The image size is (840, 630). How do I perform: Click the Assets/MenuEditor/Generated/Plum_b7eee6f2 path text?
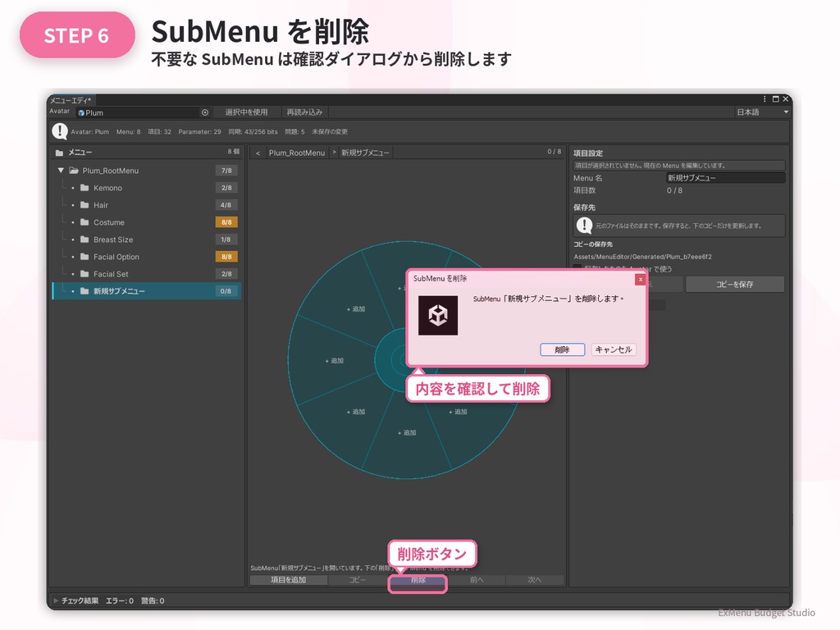point(643,257)
